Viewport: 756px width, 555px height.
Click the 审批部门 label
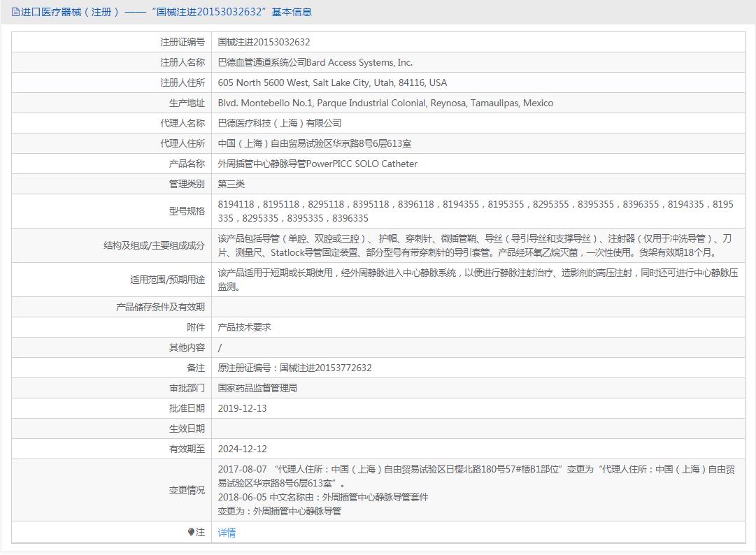tap(187, 388)
